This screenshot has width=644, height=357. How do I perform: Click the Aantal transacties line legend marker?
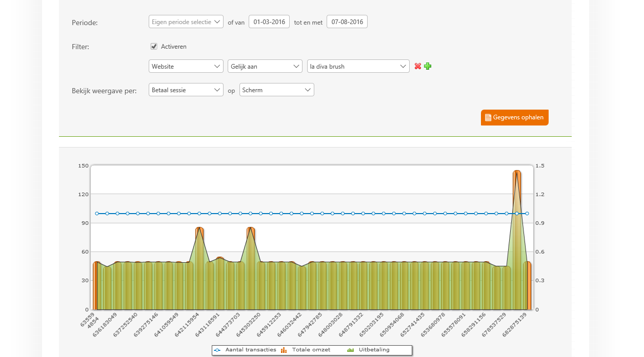pyautogui.click(x=217, y=350)
